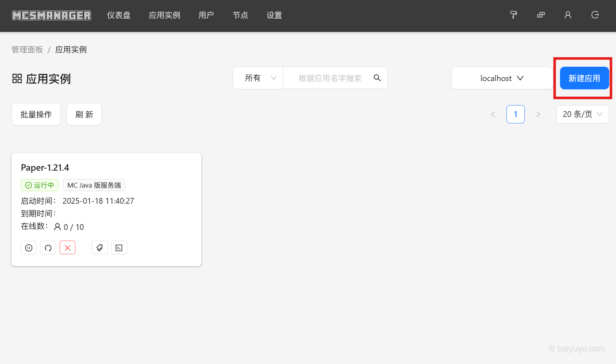Open the 设置 menu item
The width and height of the screenshot is (616, 364).
pos(274,15)
